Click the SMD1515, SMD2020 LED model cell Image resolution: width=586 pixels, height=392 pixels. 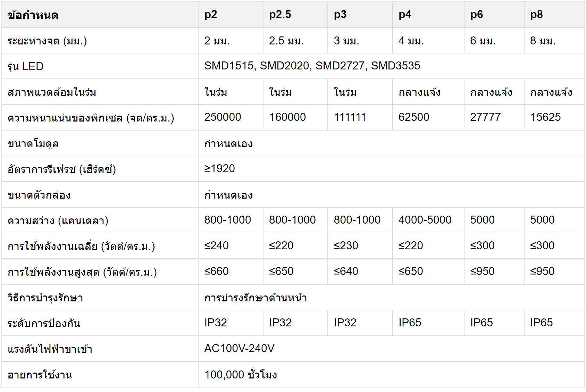click(391, 66)
